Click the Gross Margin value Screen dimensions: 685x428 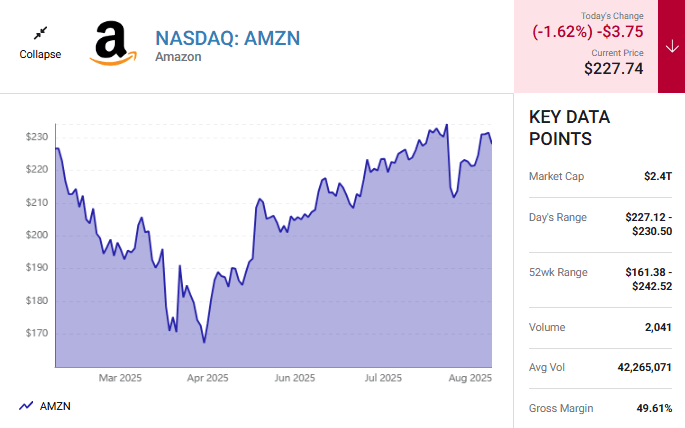(652, 408)
